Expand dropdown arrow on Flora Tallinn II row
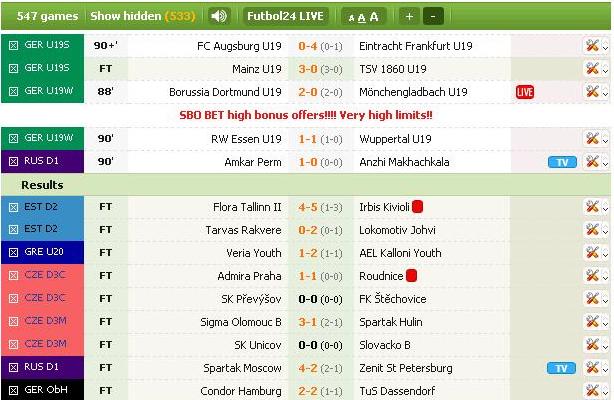The image size is (614, 400). point(605,207)
